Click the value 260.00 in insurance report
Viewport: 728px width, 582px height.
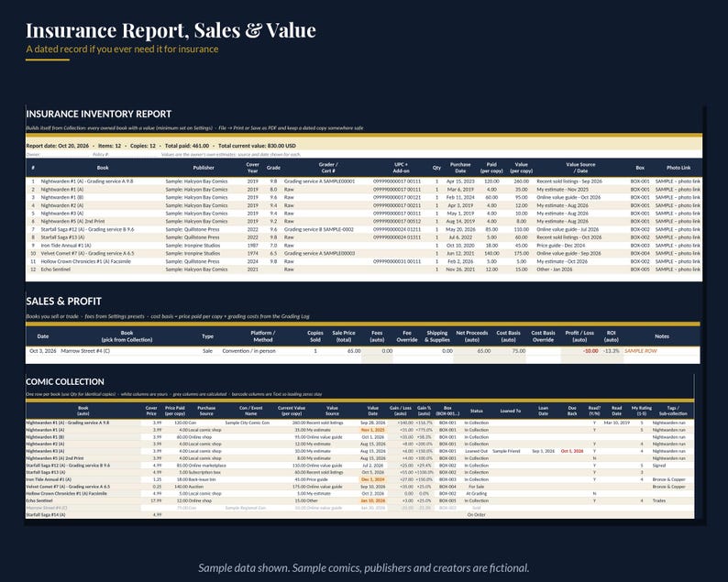click(x=522, y=181)
